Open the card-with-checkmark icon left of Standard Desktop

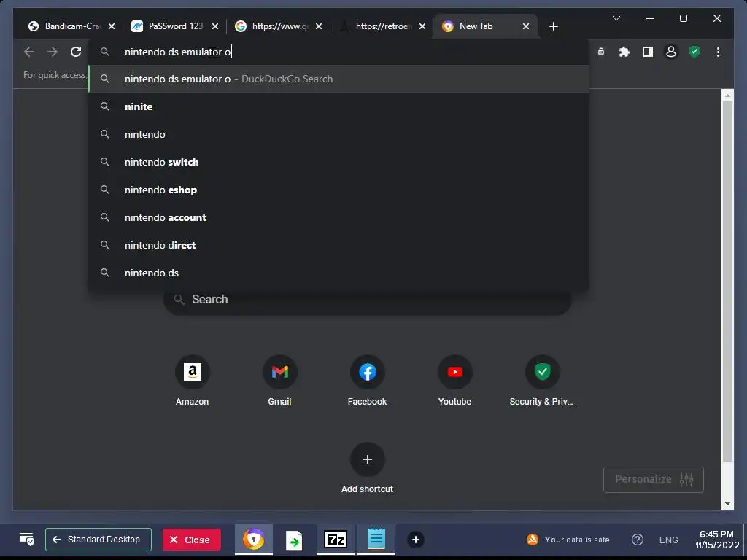[27, 540]
